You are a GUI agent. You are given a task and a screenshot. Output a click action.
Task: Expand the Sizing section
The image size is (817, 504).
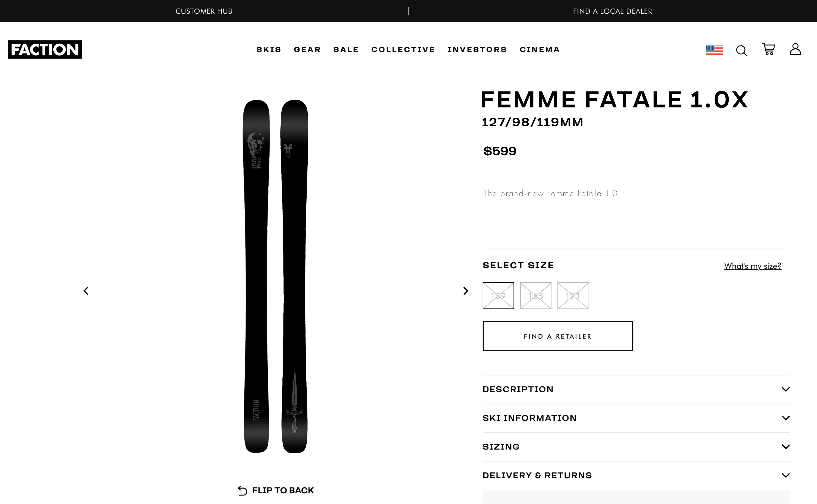click(x=636, y=447)
